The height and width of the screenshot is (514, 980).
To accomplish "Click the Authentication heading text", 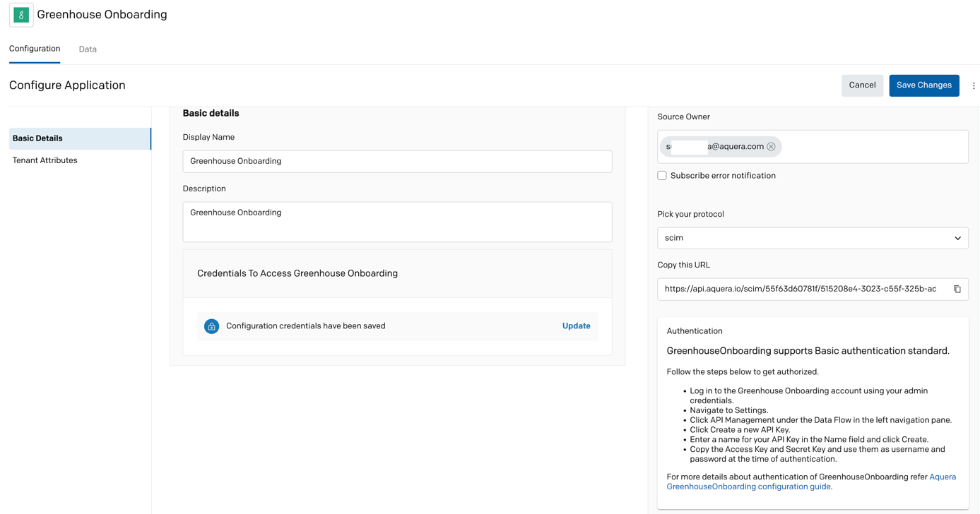I will (x=695, y=331).
